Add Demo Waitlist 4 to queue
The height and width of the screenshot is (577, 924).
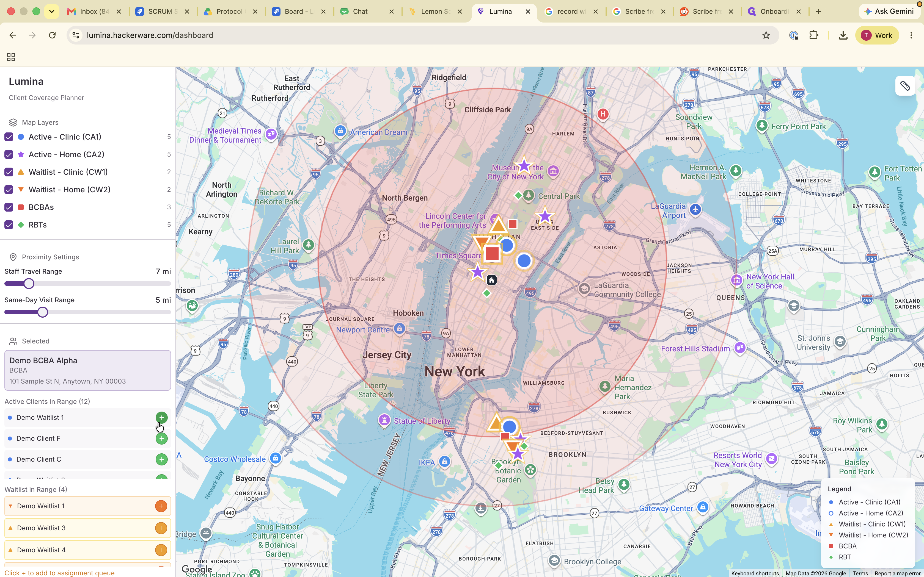coord(161,550)
